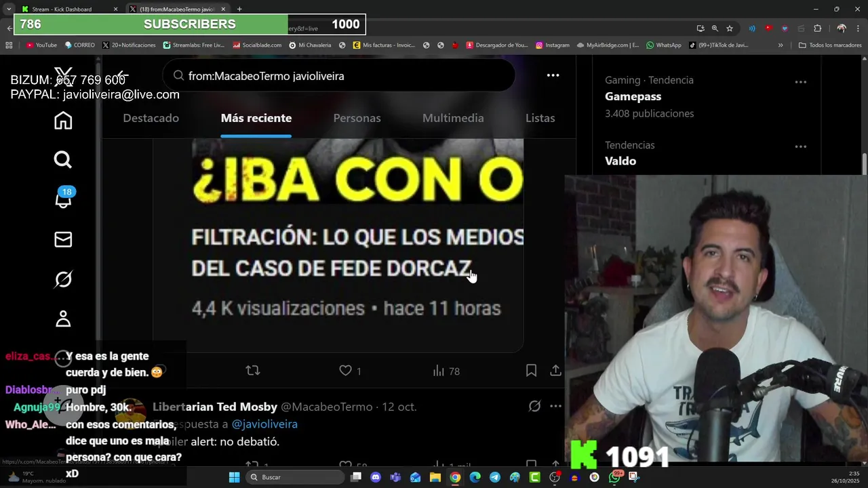
Task: Open more options for Valdo trend
Action: pyautogui.click(x=800, y=146)
